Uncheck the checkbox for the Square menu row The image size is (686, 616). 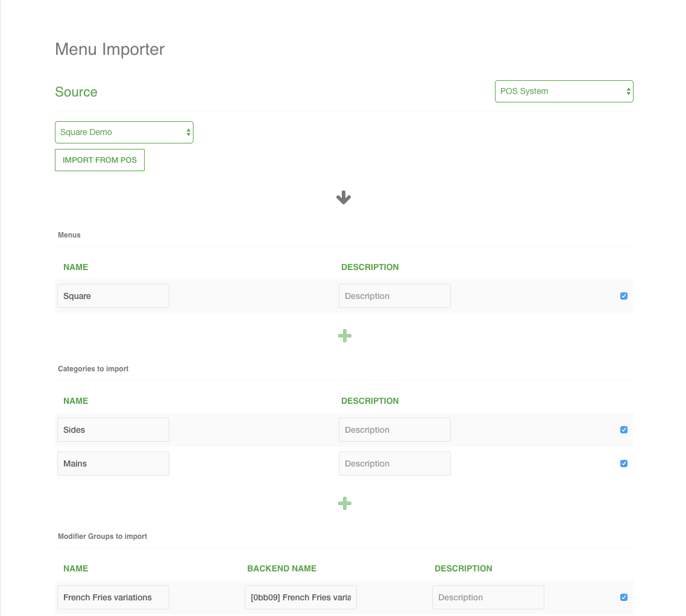pyautogui.click(x=624, y=296)
